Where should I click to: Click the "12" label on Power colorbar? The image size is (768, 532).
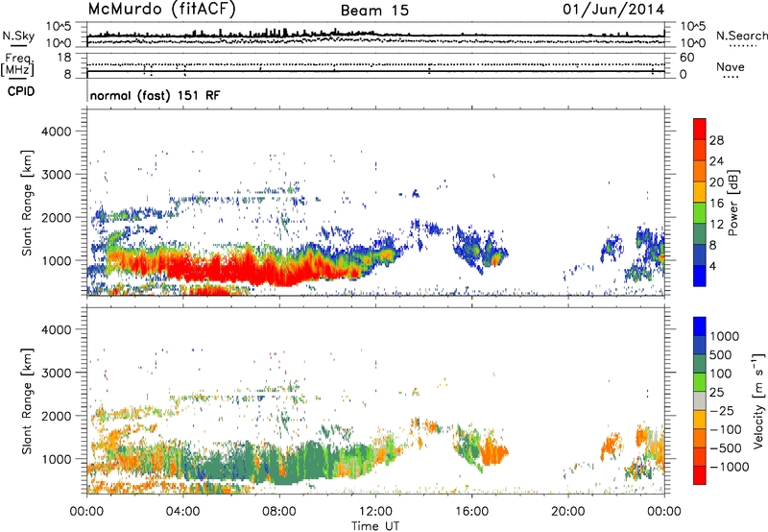point(716,225)
